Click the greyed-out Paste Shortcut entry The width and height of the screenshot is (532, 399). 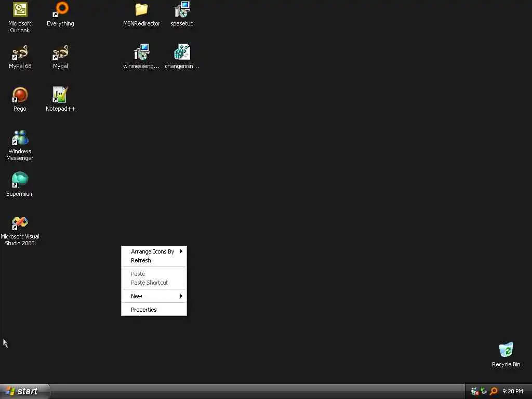tap(154, 283)
